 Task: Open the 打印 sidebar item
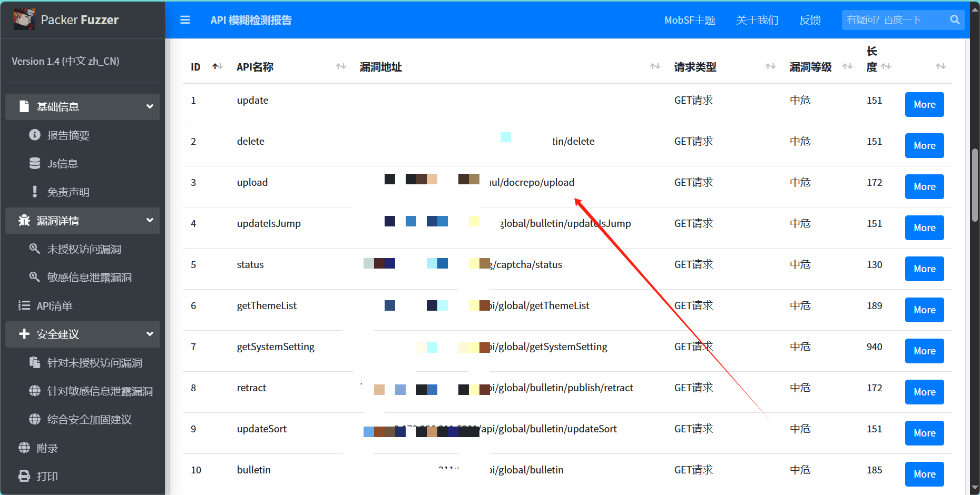tap(82, 477)
